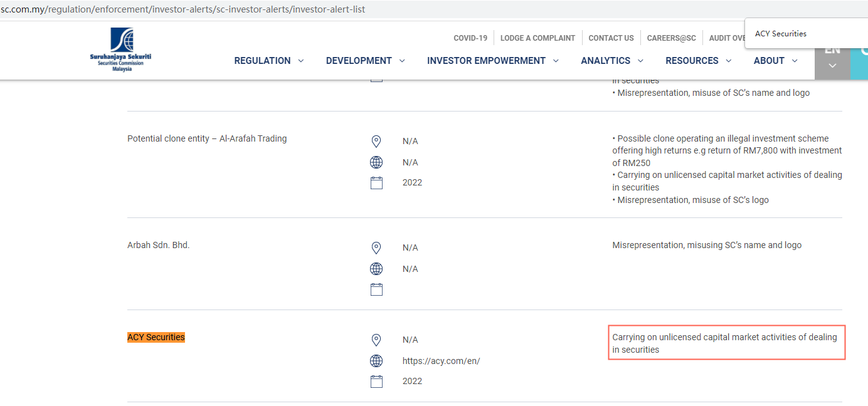Open the REGULATION menu item
The height and width of the screenshot is (406, 868).
[x=262, y=61]
